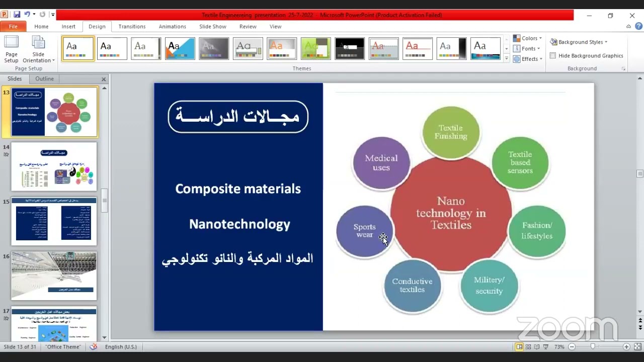
Task: Open the File tab
Action: coord(13,27)
